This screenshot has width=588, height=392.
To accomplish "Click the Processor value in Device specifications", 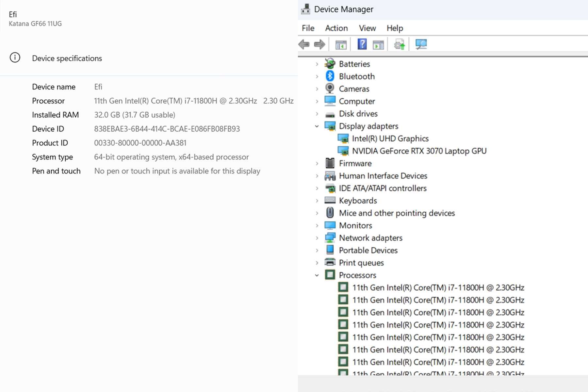I will tap(194, 101).
